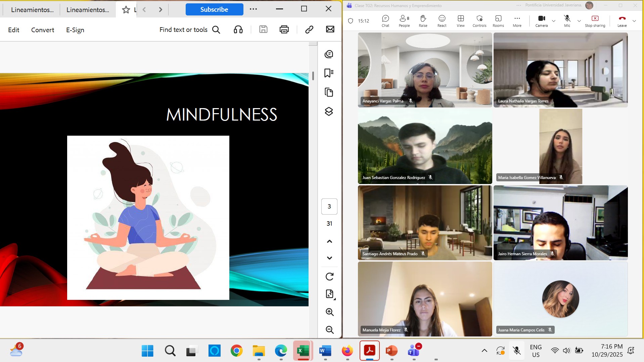Viewport: 644px width, 362px height.
Task: Expand the Camera options dropdown arrow
Action: [554, 21]
